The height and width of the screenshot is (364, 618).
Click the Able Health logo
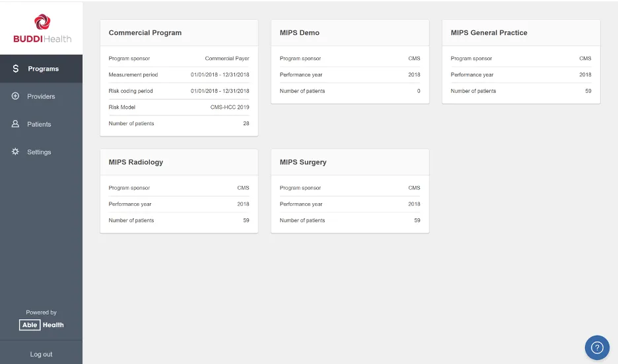click(x=42, y=324)
